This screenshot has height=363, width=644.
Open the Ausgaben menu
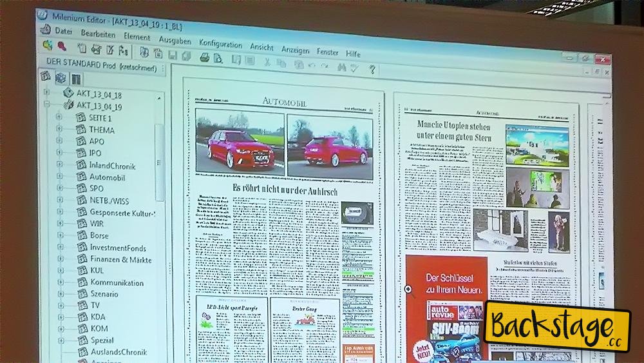[x=175, y=40]
